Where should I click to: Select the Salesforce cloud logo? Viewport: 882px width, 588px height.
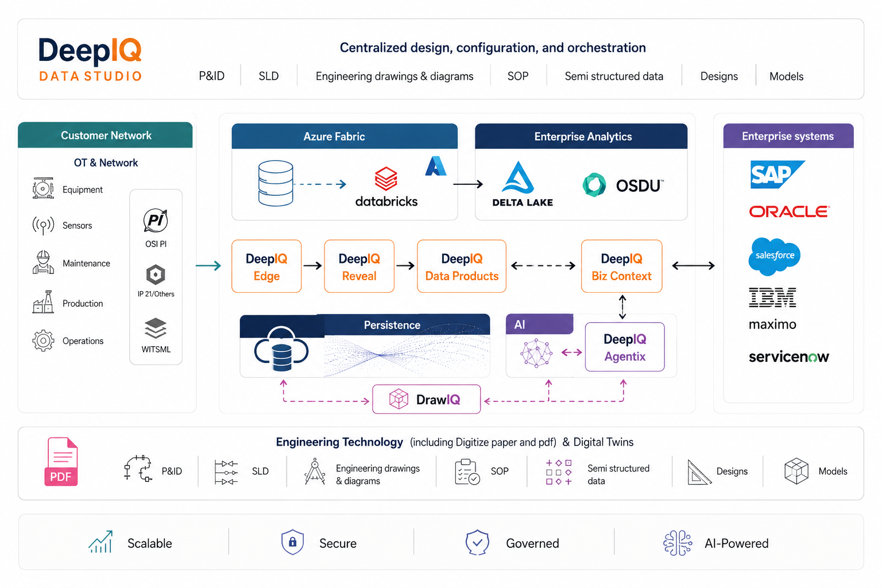(774, 256)
